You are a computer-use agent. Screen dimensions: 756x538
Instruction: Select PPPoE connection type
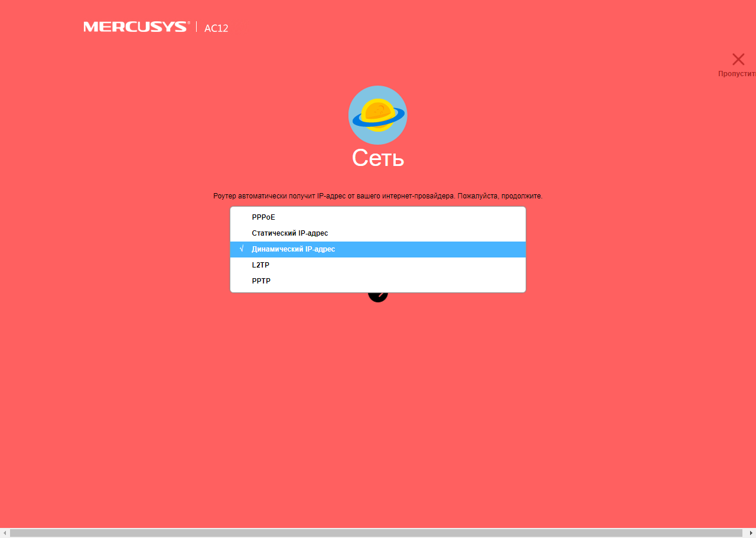point(378,217)
